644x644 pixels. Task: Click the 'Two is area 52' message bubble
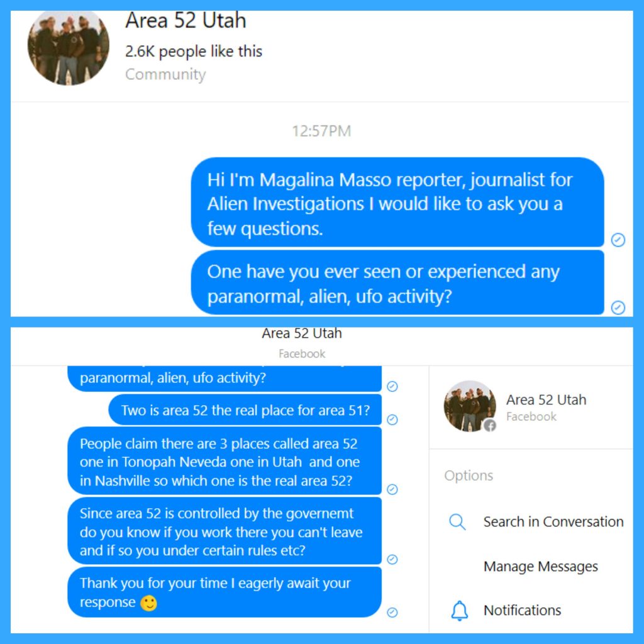(245, 410)
